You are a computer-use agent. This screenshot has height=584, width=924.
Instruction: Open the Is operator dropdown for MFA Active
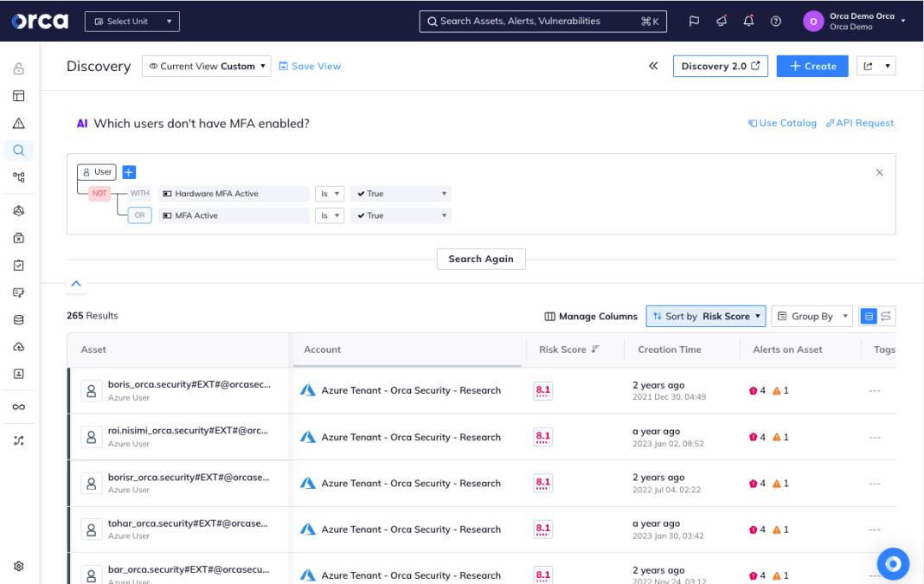[330, 215]
